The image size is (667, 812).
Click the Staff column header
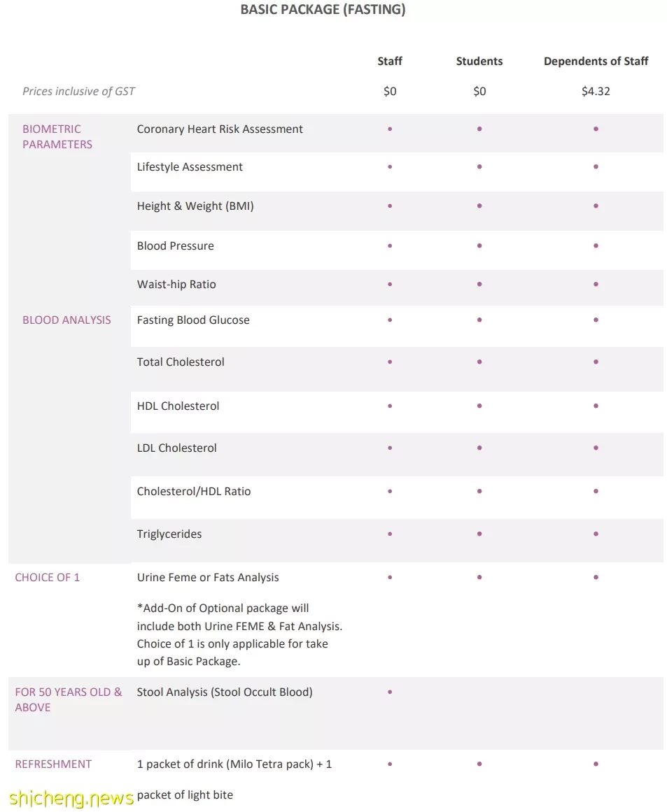tap(390, 61)
